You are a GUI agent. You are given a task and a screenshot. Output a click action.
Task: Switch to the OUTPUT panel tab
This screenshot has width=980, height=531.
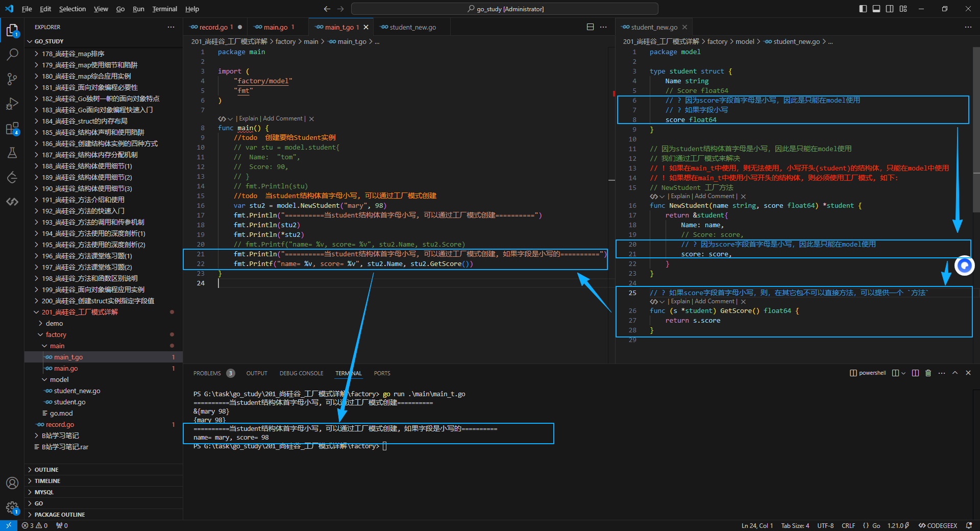click(x=257, y=373)
